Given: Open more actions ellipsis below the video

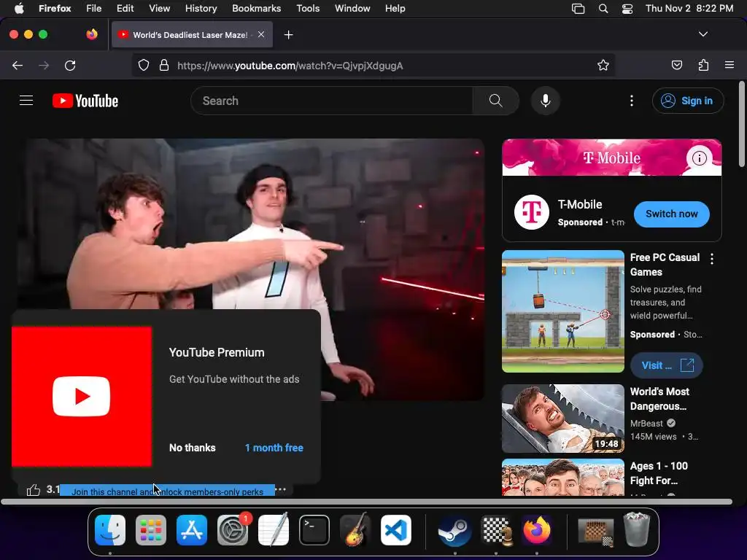Looking at the screenshot, I should 281,489.
